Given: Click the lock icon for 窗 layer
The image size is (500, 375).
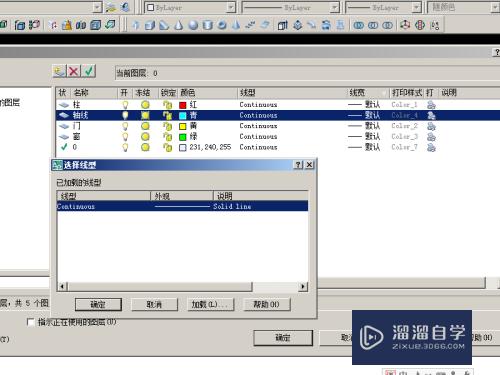Looking at the screenshot, I should pos(167,137).
